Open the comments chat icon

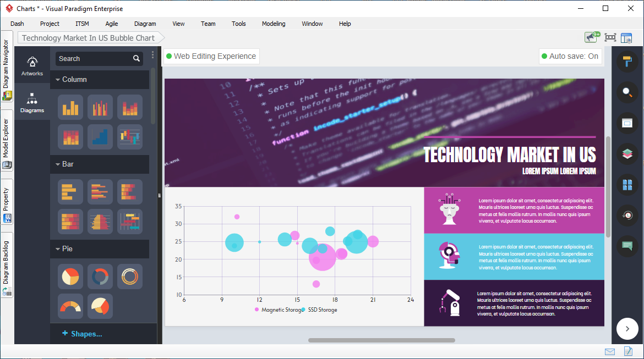[627, 246]
